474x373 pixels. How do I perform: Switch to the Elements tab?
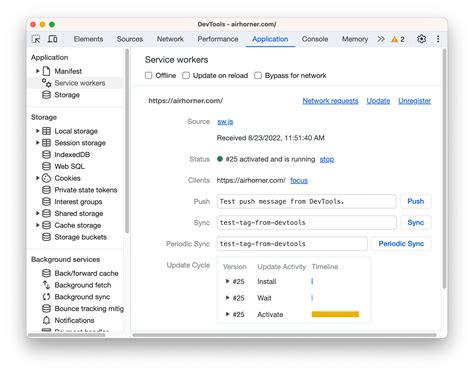coord(88,39)
